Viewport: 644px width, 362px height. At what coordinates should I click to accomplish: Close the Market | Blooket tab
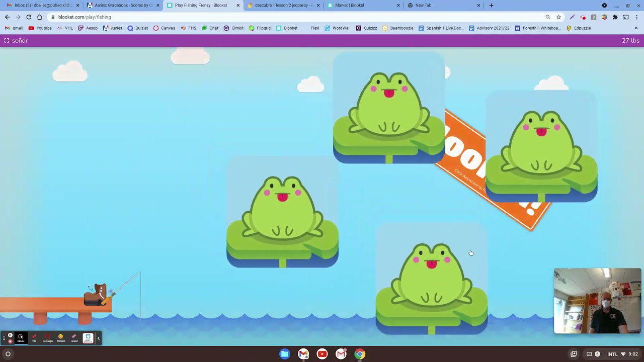[398, 6]
